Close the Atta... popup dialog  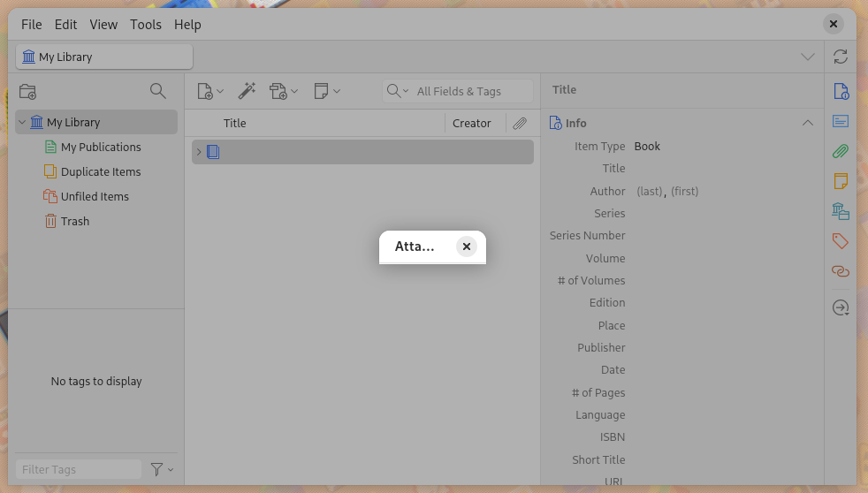coord(467,246)
